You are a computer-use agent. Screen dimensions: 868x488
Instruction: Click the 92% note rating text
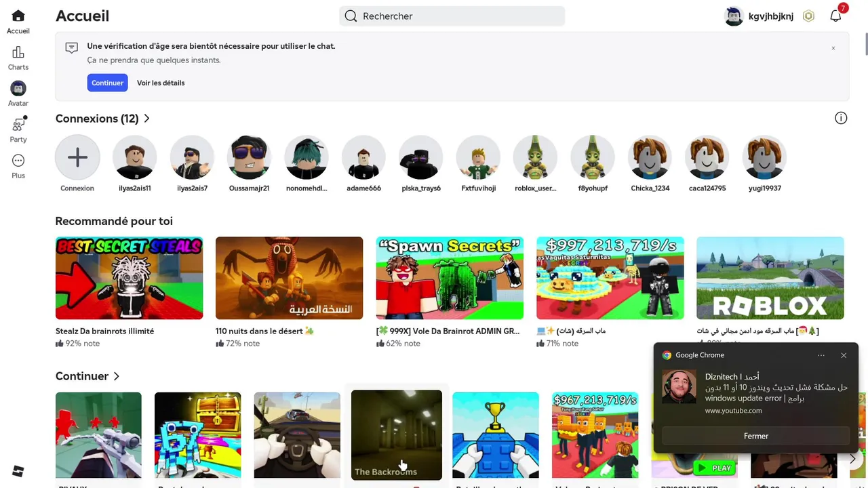pos(82,344)
